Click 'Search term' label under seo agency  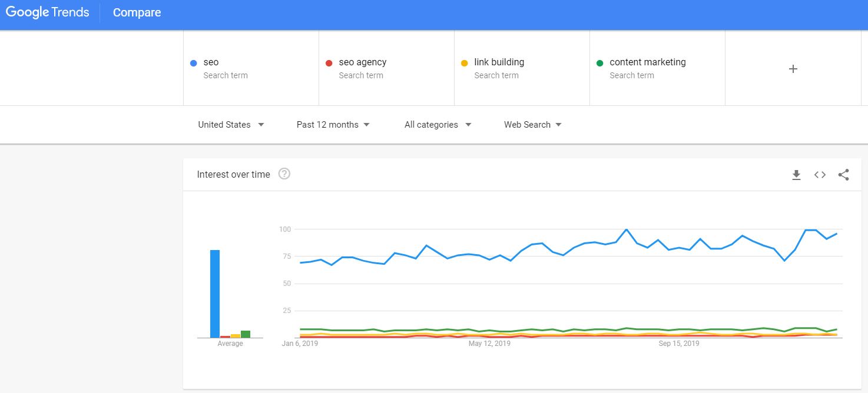(361, 75)
